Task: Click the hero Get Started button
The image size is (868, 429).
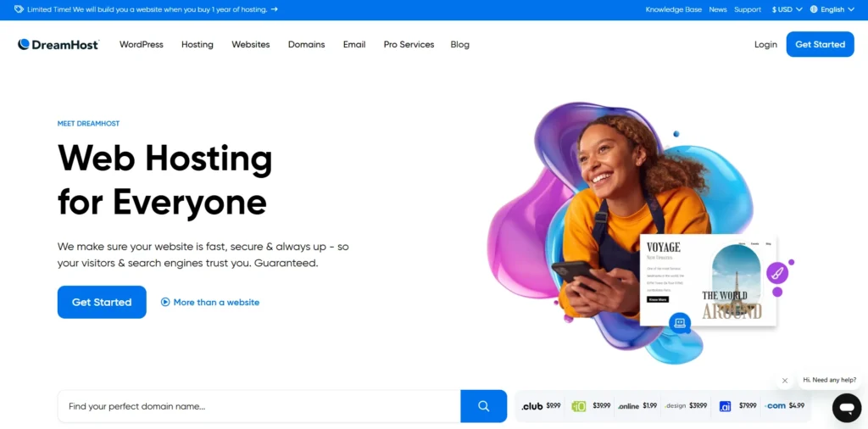Action: click(x=102, y=302)
